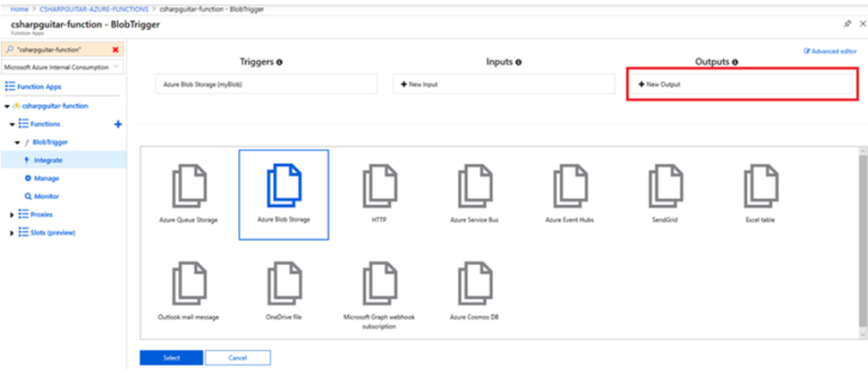
Task: Click the Cancel button
Action: 238,358
